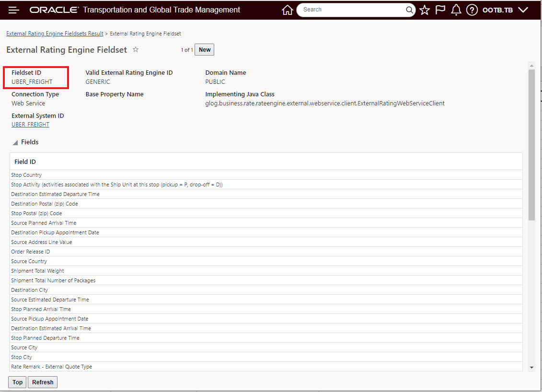Image resolution: width=542 pixels, height=392 pixels.
Task: Select Destination Postal (zip) Code row
Action: (266, 204)
